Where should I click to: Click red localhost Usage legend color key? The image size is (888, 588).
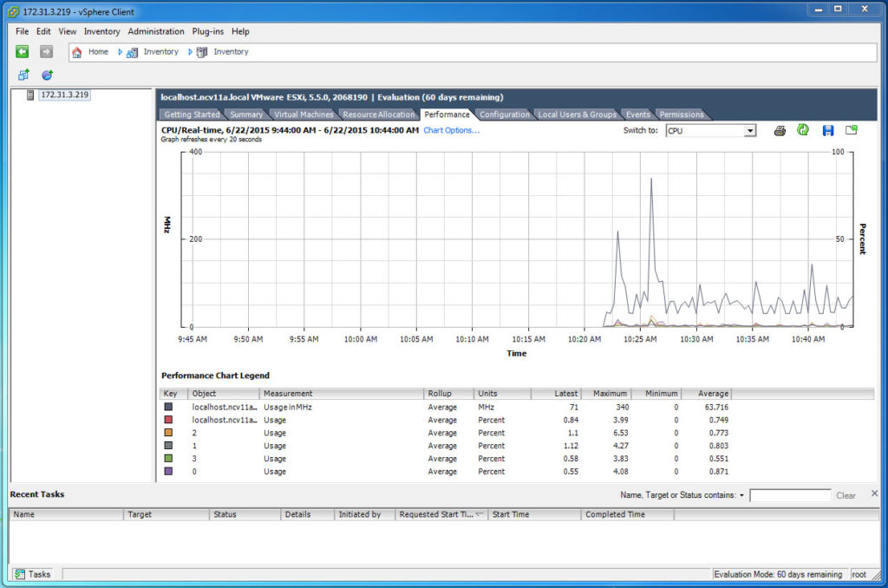pyautogui.click(x=168, y=420)
